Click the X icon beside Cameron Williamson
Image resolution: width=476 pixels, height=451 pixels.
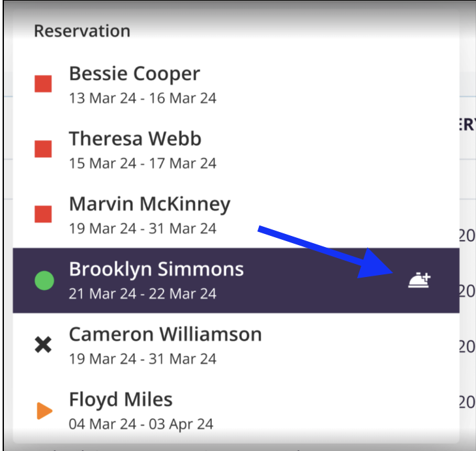click(43, 345)
